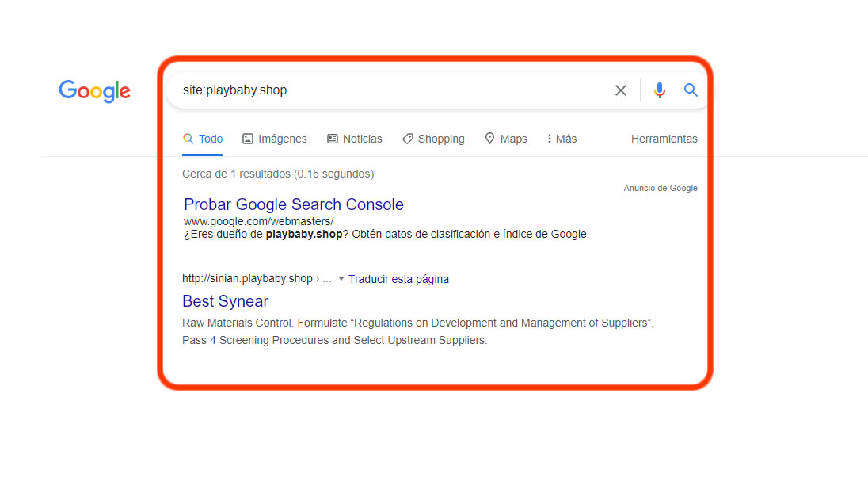Viewport: 868px width, 493px height.
Task: Click the www.google.com/webmasters/ URL
Action: (x=258, y=221)
